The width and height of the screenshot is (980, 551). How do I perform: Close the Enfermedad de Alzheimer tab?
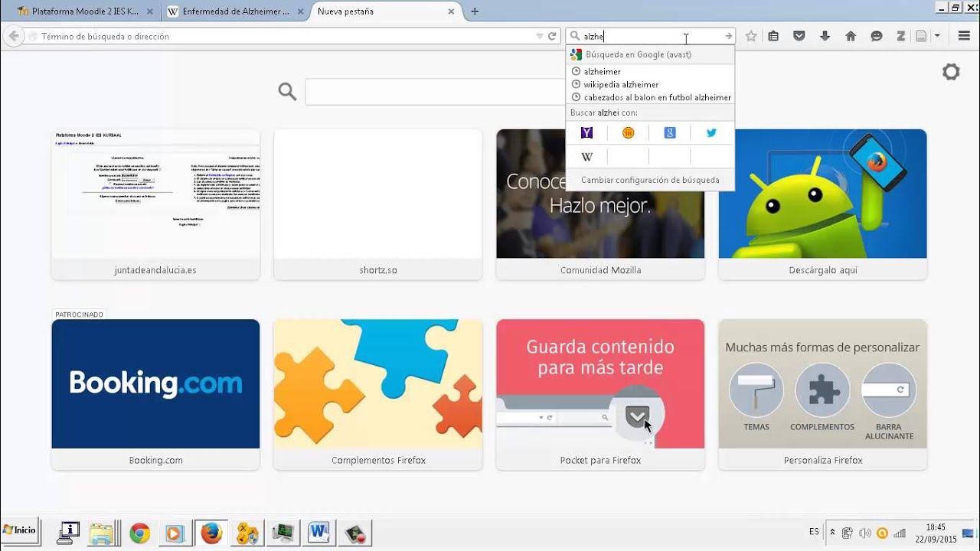pos(302,11)
